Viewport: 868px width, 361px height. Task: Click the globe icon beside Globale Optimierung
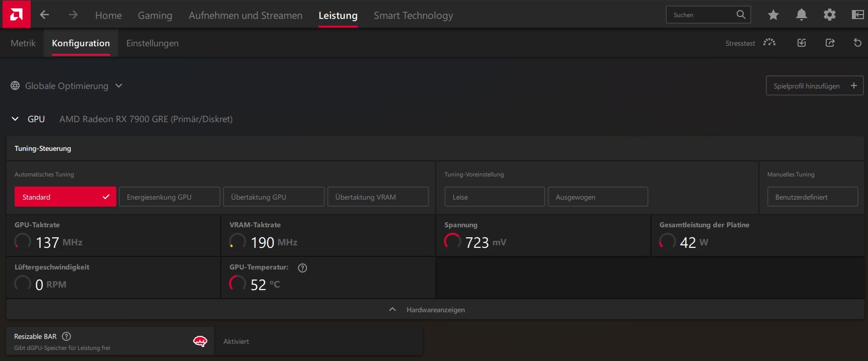(x=15, y=86)
